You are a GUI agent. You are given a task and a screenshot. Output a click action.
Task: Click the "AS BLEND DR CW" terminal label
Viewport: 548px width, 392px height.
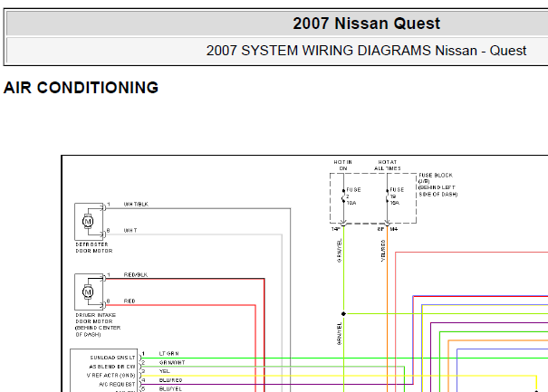click(112, 367)
